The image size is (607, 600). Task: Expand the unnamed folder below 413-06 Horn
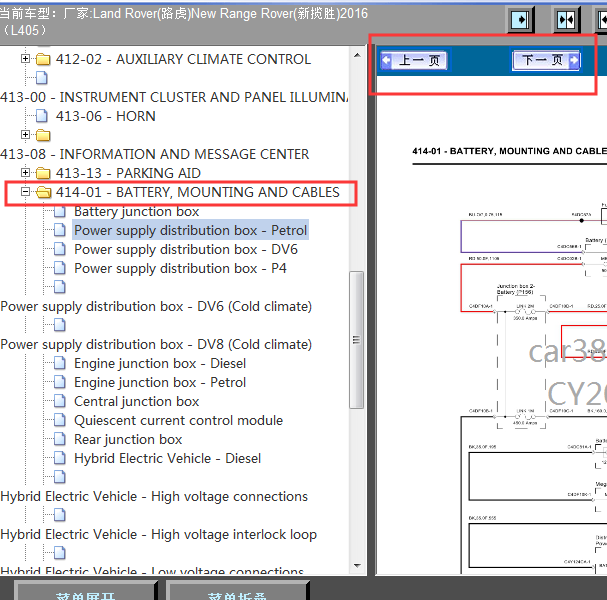click(x=25, y=134)
